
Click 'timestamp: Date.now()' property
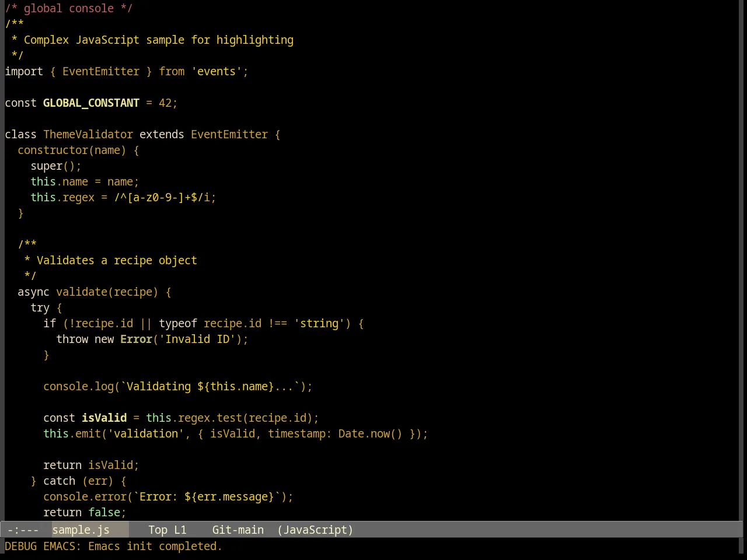click(x=335, y=433)
